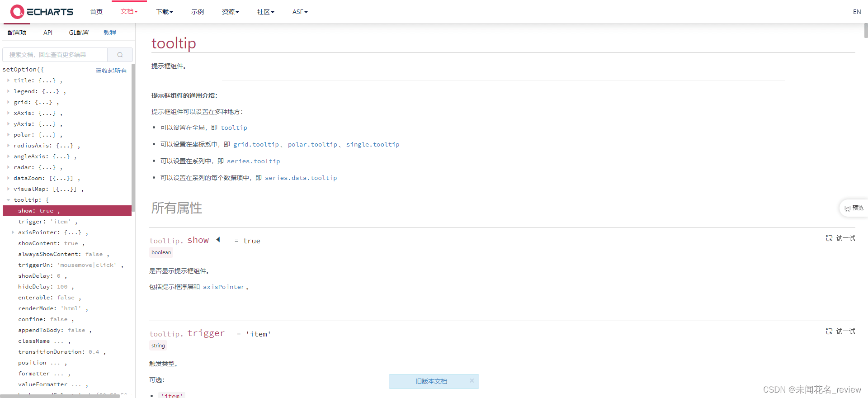Open the 社区 dropdown menu
Viewport: 868px width, 398px height.
(265, 12)
